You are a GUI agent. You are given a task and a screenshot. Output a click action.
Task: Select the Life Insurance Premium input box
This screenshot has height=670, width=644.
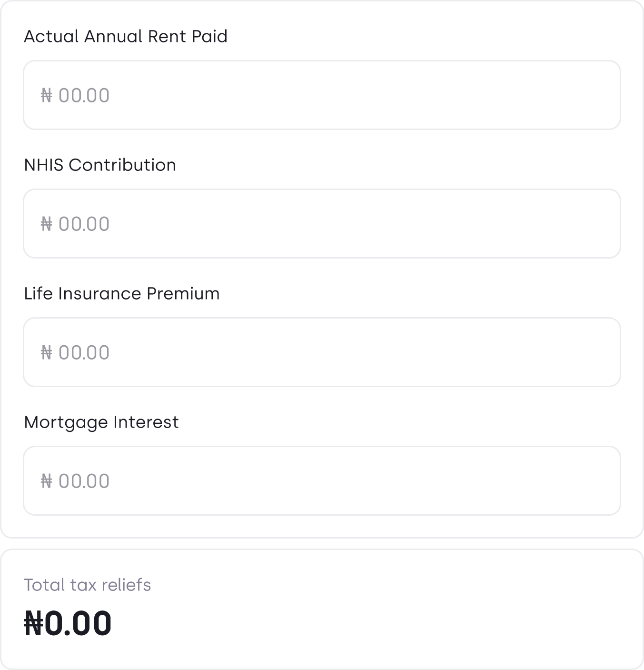click(322, 352)
